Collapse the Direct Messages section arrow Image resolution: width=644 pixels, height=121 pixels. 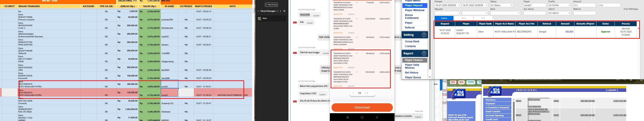pos(258,11)
